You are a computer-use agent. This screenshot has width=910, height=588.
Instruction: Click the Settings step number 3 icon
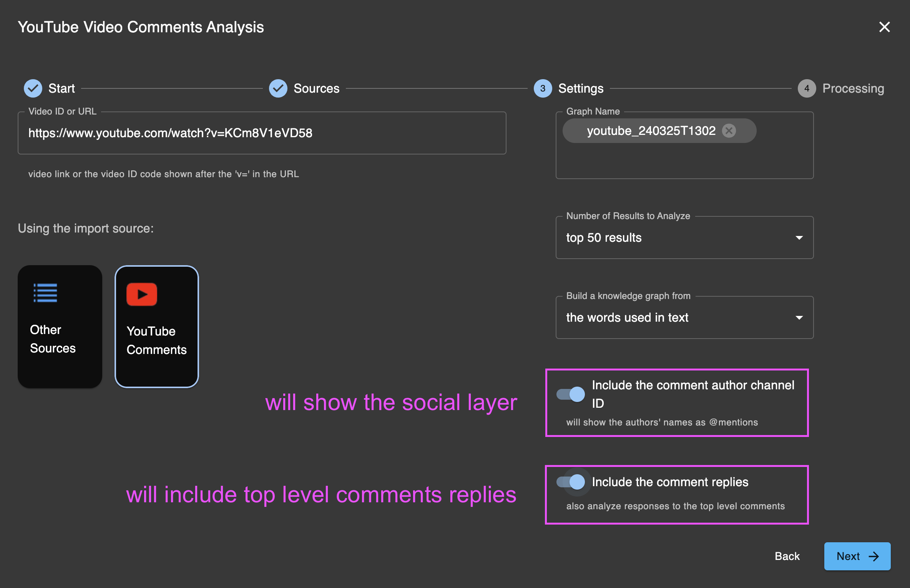click(x=543, y=88)
